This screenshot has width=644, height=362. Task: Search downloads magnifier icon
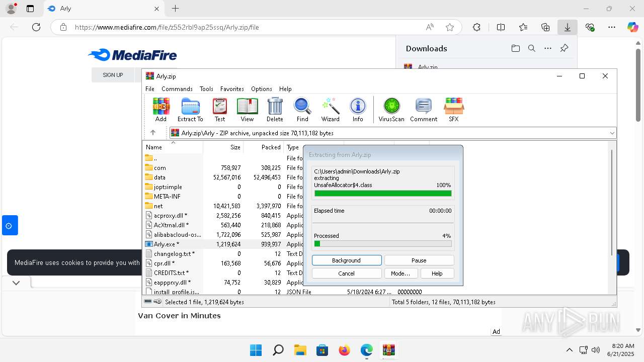pos(532,48)
